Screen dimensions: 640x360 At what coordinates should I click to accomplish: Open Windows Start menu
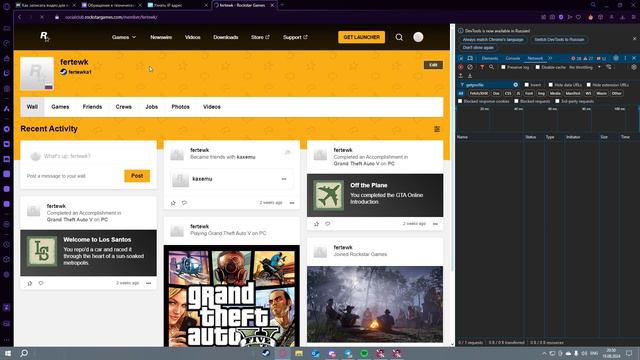[x=7, y=353]
